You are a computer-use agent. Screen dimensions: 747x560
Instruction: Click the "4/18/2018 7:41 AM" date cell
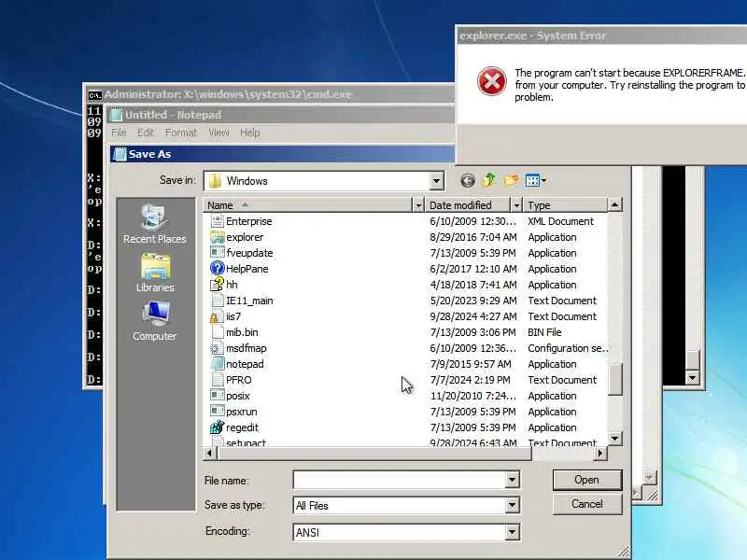point(473,285)
